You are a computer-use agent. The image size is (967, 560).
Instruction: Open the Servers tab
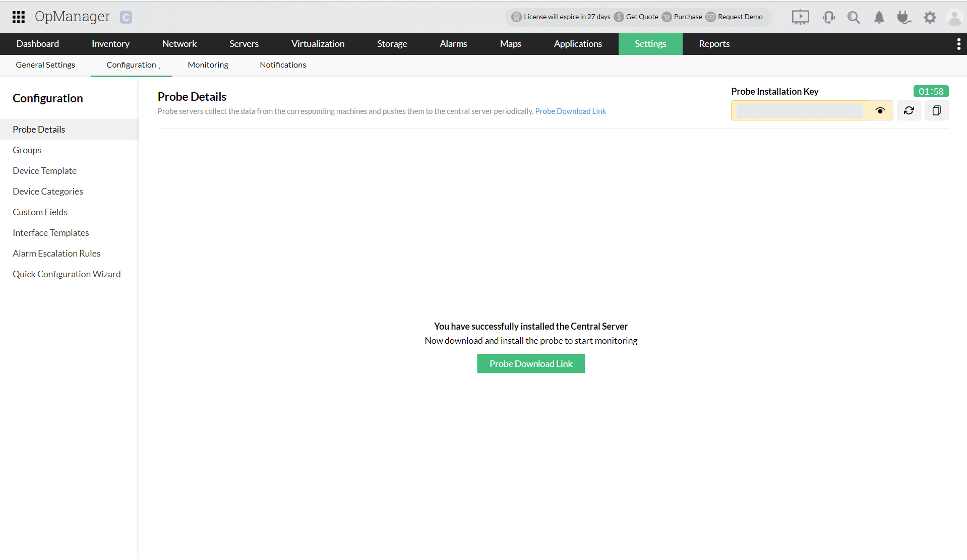pos(244,44)
